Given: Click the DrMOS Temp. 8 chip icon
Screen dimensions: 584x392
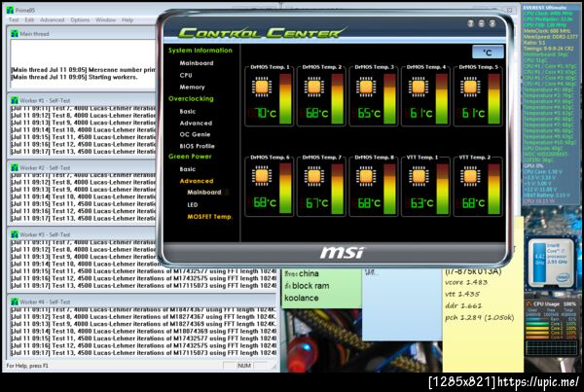Looking at the screenshot, I should coord(366,176).
